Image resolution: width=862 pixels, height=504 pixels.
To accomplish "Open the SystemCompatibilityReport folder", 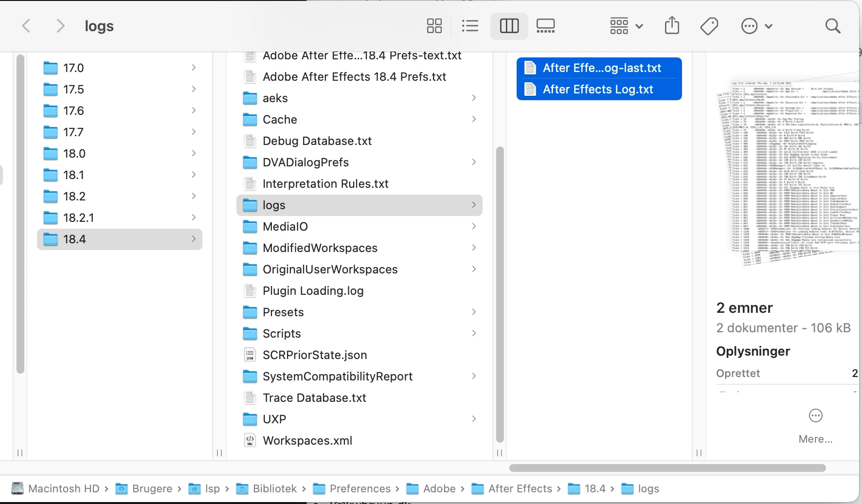I will point(359,377).
